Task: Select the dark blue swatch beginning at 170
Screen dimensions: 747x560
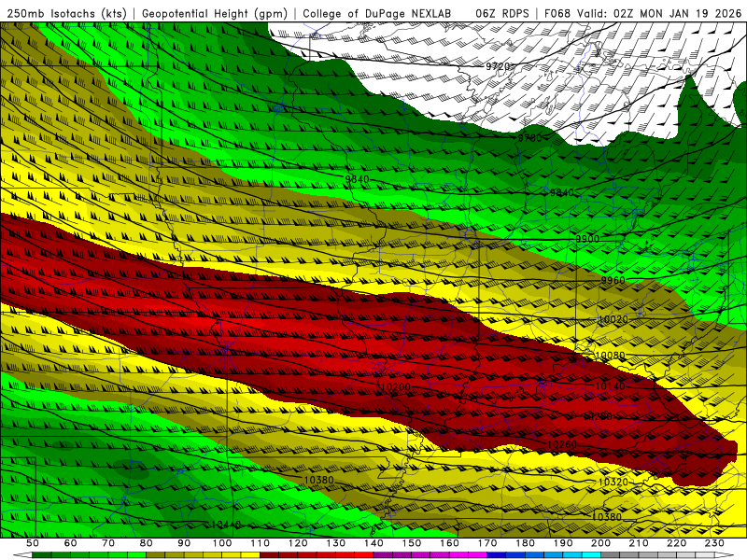Action: (x=497, y=555)
